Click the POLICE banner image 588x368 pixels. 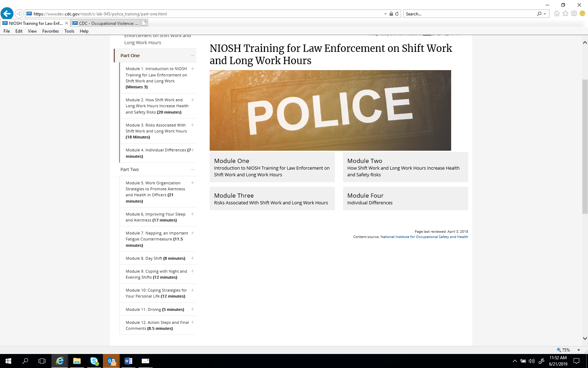coord(330,110)
